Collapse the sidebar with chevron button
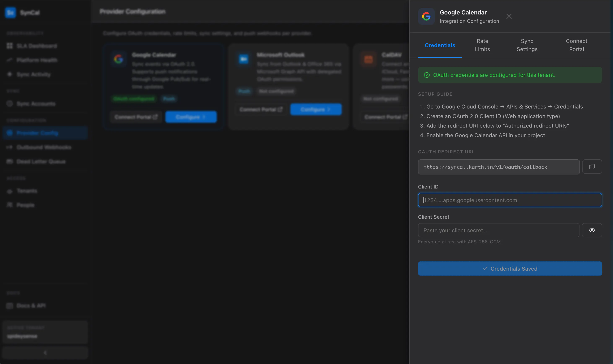The height and width of the screenshot is (364, 613). tap(45, 353)
